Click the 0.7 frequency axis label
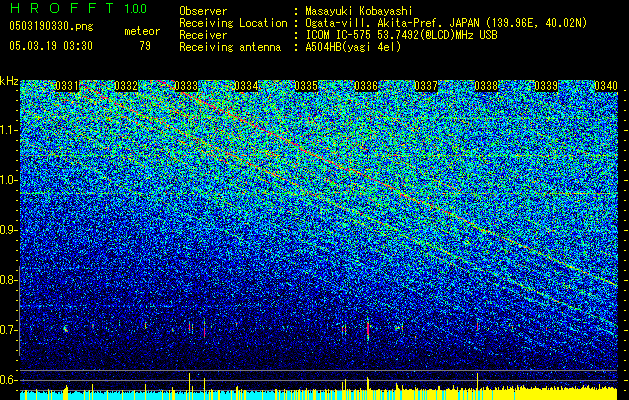The height and width of the screenshot is (400, 629). coord(7,330)
